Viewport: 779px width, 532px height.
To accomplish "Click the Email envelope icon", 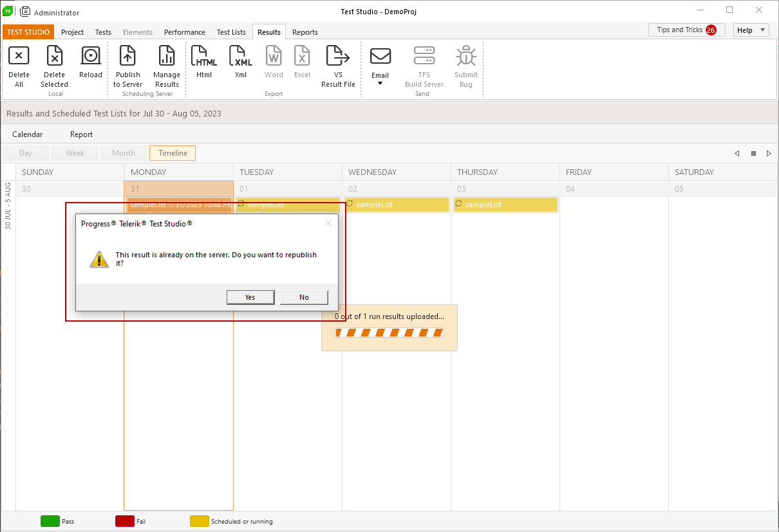I will (380, 57).
